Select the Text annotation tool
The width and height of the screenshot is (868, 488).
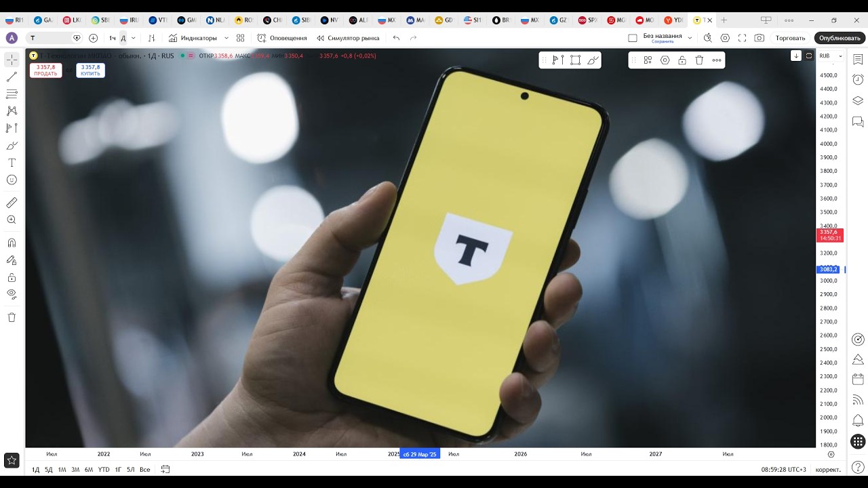(x=12, y=163)
